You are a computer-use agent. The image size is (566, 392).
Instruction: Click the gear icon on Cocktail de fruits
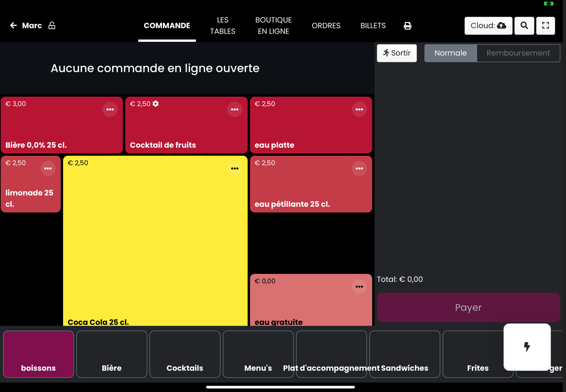pos(156,104)
